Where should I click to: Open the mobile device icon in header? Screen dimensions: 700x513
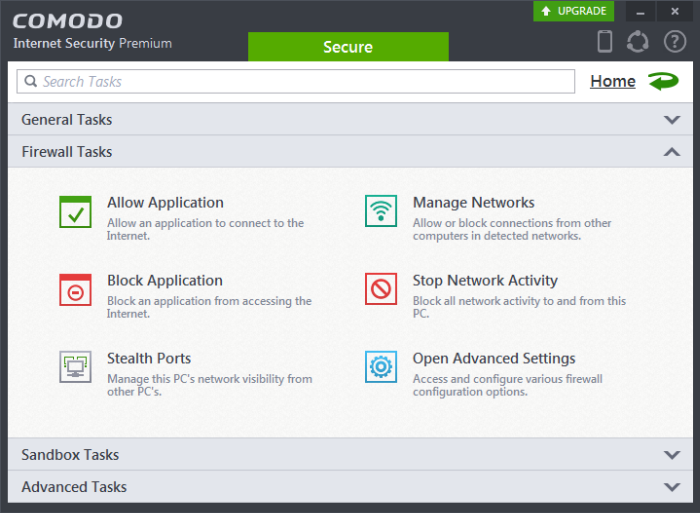pos(604,42)
